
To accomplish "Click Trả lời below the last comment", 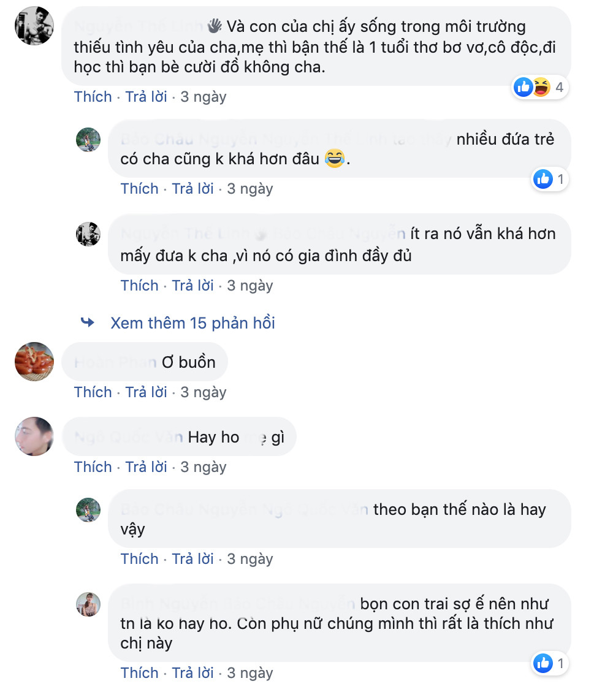I will tap(193, 672).
